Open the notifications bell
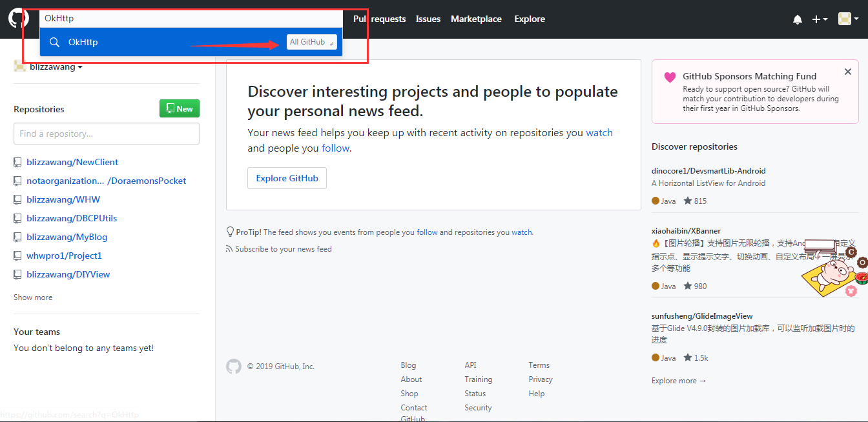The width and height of the screenshot is (868, 422). click(798, 19)
